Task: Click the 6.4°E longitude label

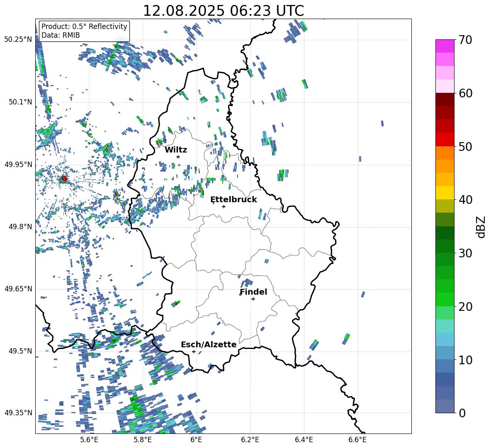Action: [x=304, y=440]
